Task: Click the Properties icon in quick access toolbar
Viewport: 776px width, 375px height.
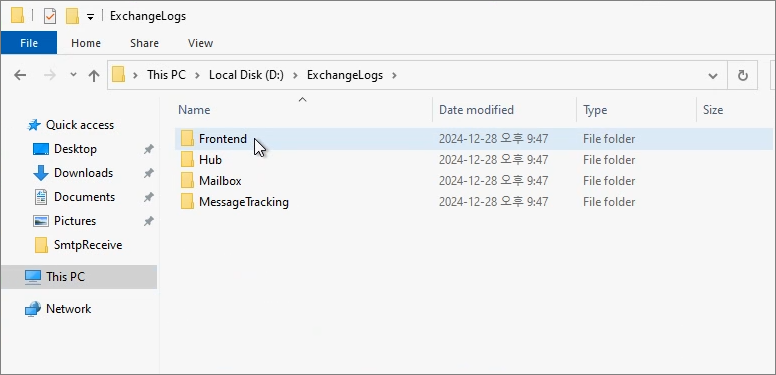Action: point(49,16)
